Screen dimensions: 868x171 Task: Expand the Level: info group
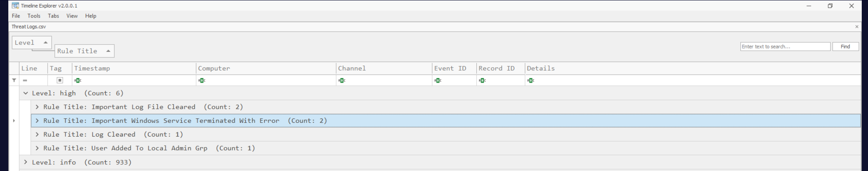[x=26, y=162]
